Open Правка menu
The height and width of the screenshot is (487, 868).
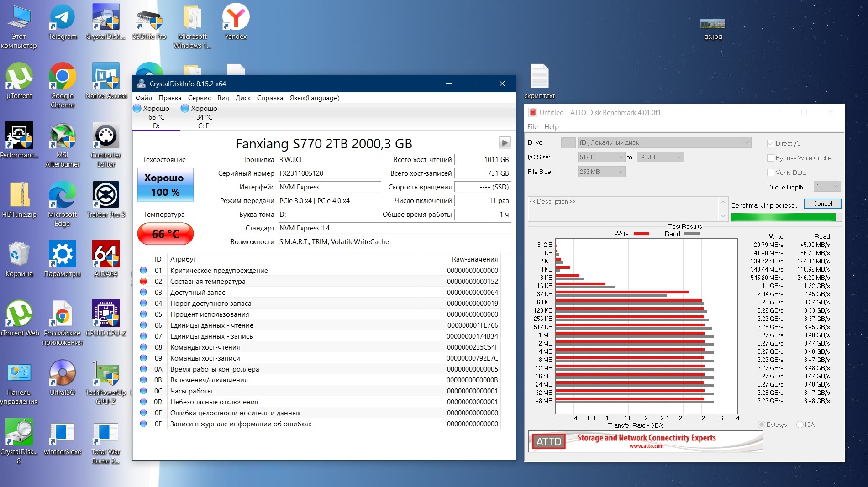[x=170, y=98]
